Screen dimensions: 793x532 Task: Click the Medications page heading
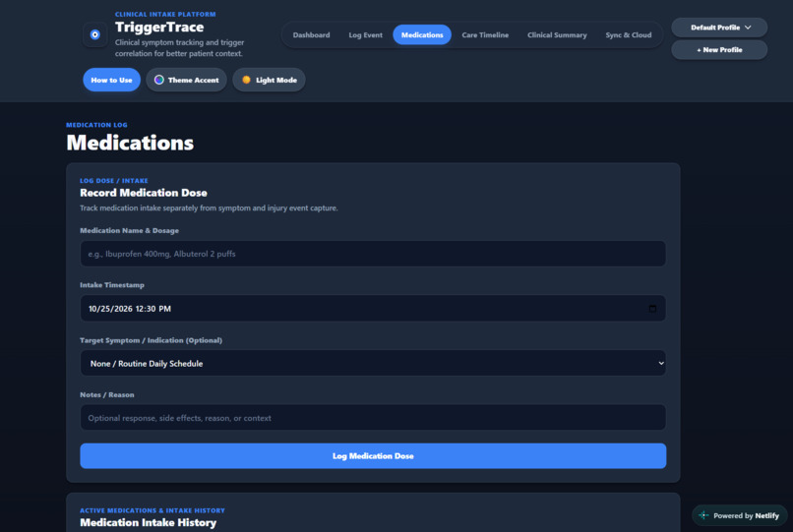[x=130, y=143]
